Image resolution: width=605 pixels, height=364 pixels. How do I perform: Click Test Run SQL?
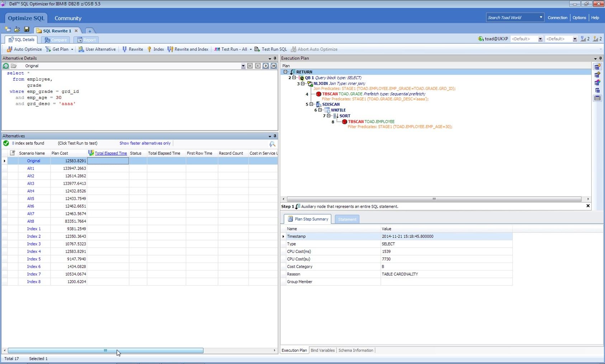click(271, 49)
